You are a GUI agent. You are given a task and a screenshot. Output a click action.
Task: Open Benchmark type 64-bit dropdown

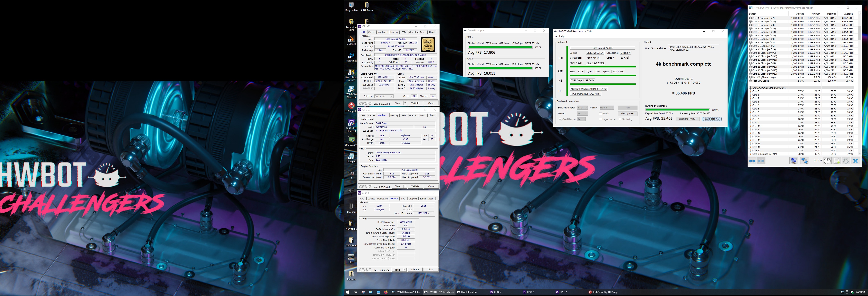click(582, 108)
